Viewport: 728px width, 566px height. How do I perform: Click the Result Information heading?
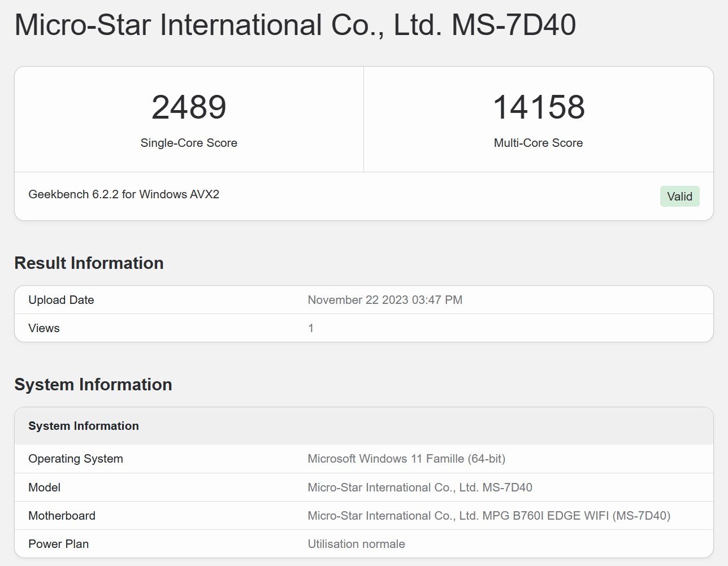[x=89, y=263]
